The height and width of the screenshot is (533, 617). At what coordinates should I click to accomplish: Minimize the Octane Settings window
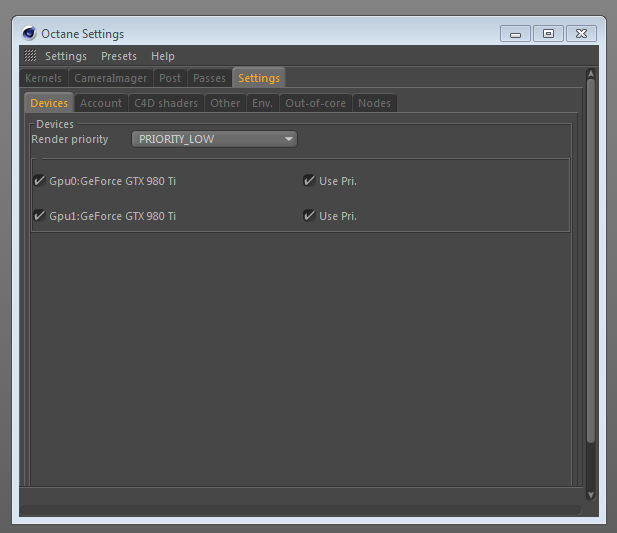pyautogui.click(x=515, y=34)
